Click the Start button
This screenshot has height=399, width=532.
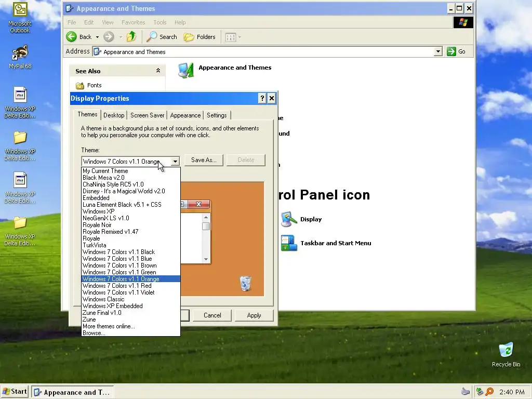point(15,392)
